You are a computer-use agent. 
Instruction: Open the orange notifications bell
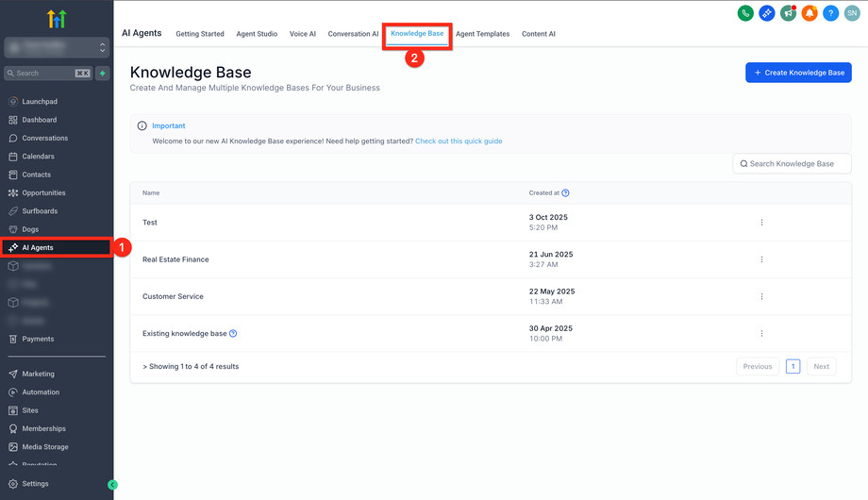[810, 13]
